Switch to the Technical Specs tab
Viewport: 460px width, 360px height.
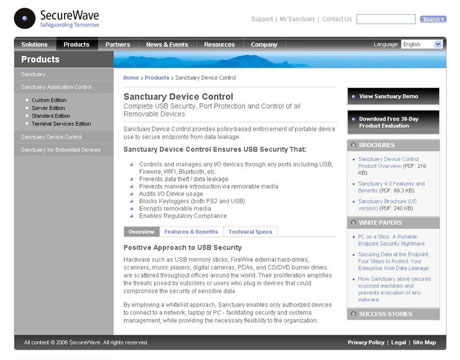(250, 232)
